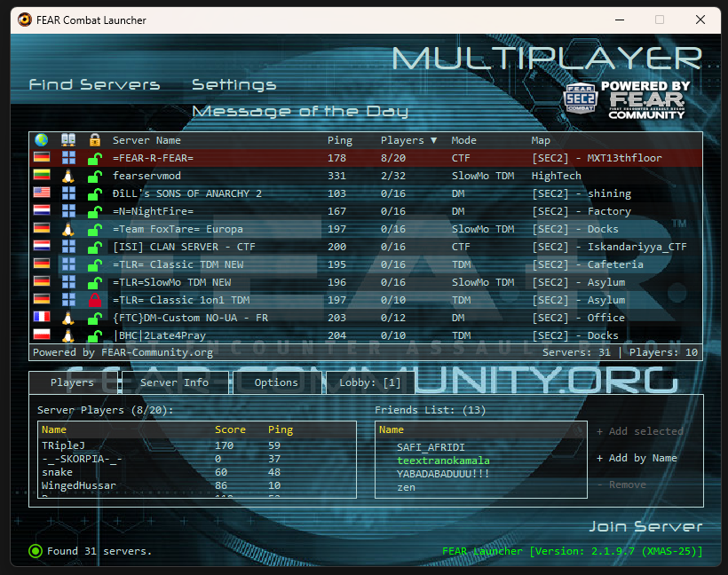Click the green status indicator near Found servers
The height and width of the screenshot is (575, 728).
pos(36,551)
